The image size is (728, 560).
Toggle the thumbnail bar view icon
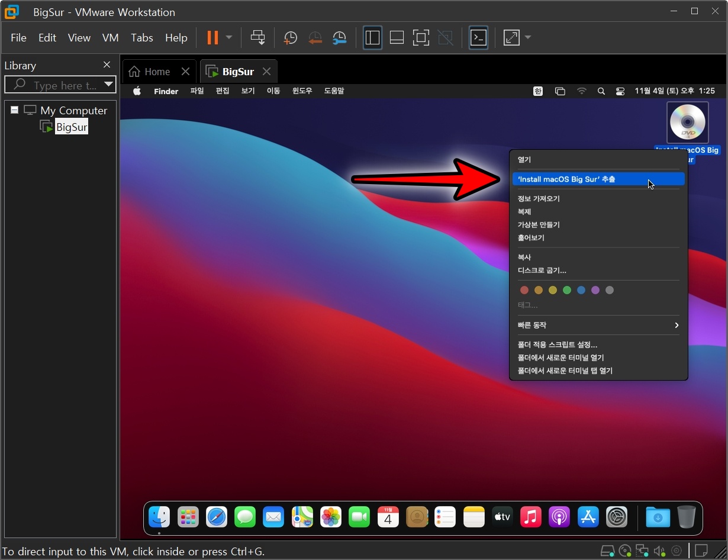coord(397,38)
